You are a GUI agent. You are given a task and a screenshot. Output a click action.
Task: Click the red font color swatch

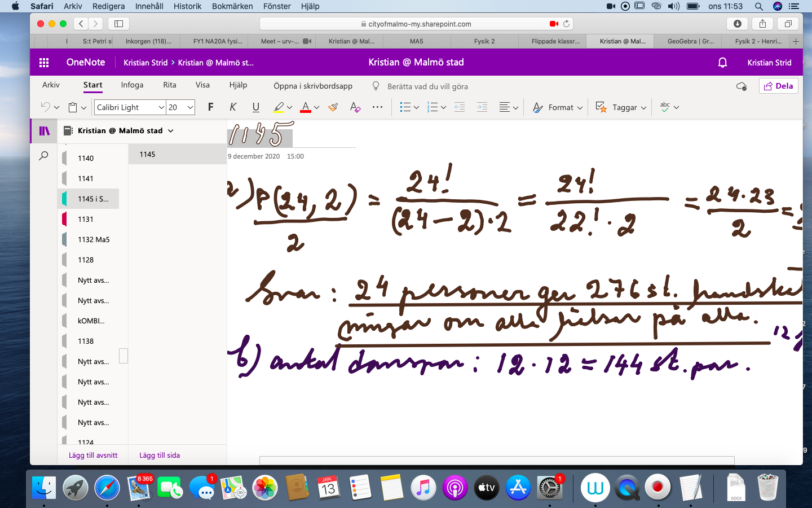pos(306,107)
